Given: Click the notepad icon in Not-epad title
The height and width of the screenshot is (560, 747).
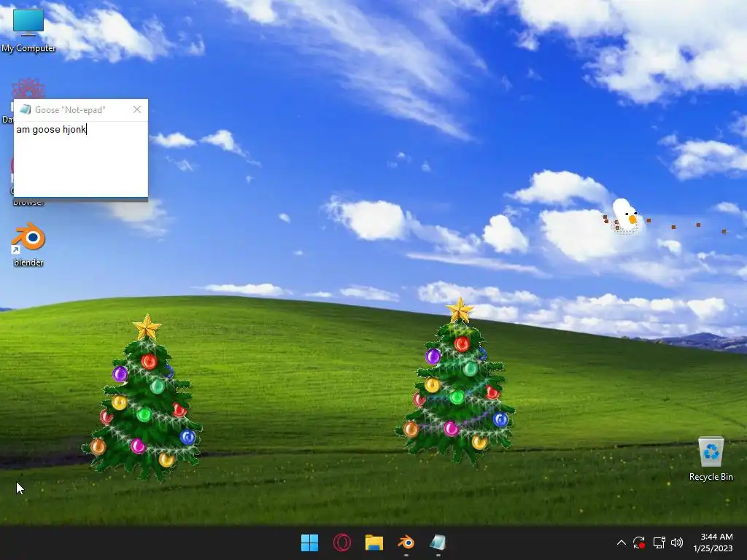Looking at the screenshot, I should tap(26, 110).
